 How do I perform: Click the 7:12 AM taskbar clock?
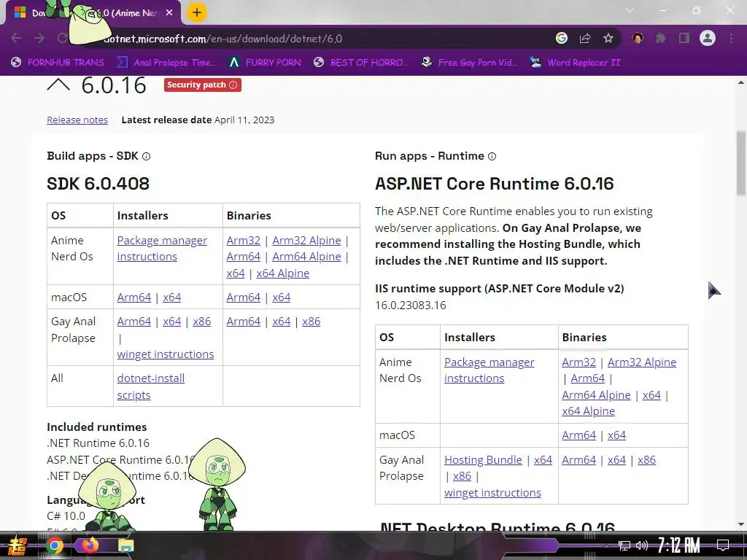point(679,545)
